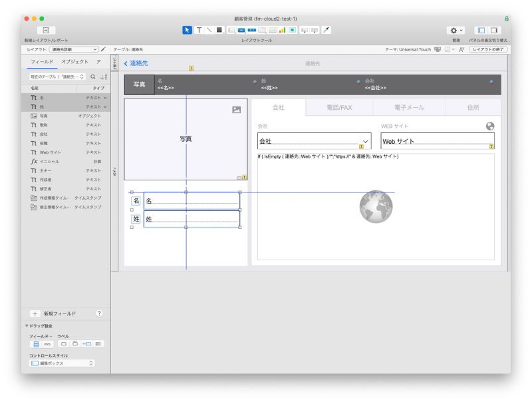Click the 新規フィールド label
Image resolution: width=532 pixels, height=402 pixels.
point(60,313)
